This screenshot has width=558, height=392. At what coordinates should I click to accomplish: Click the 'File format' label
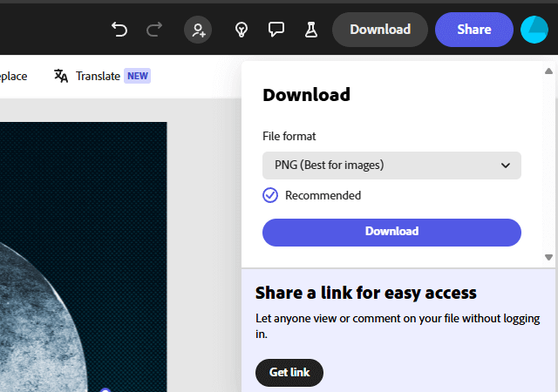(289, 136)
